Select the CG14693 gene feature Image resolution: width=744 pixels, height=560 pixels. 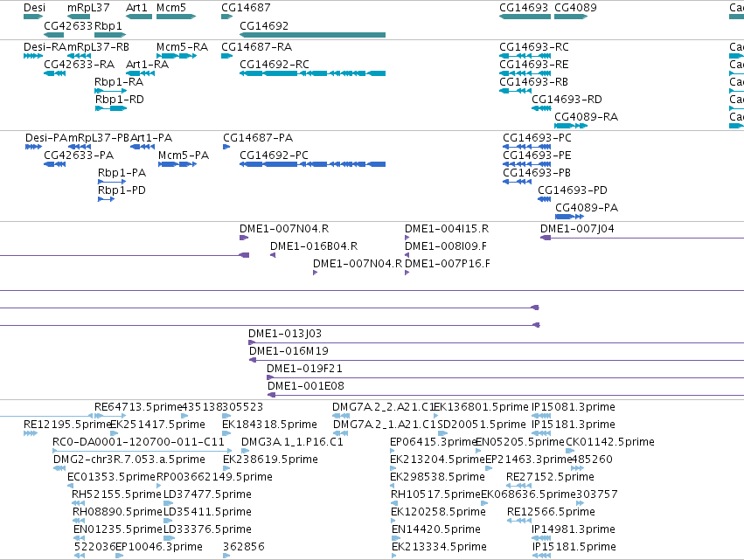coord(525,17)
